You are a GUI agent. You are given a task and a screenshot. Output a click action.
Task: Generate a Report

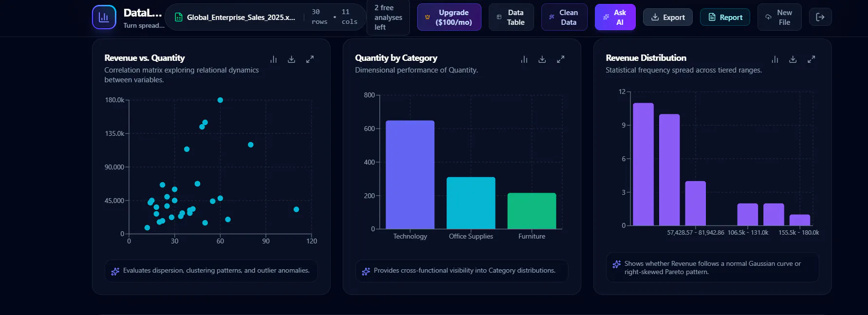pyautogui.click(x=725, y=17)
